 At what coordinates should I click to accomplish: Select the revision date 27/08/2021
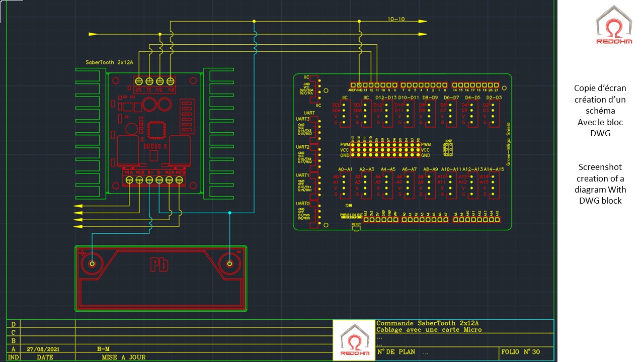click(44, 348)
